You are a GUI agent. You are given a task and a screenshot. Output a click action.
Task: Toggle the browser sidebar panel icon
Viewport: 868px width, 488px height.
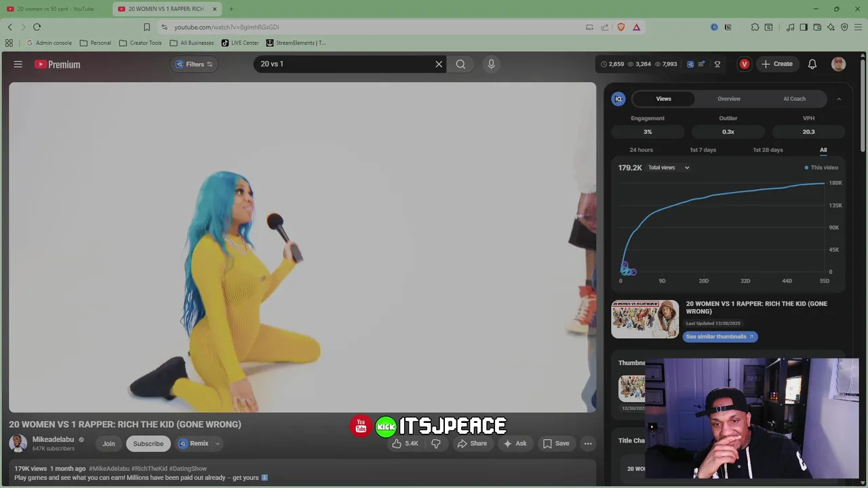click(804, 27)
